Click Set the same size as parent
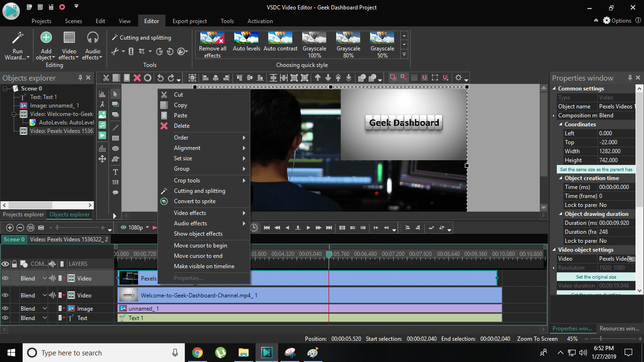 coord(596,169)
